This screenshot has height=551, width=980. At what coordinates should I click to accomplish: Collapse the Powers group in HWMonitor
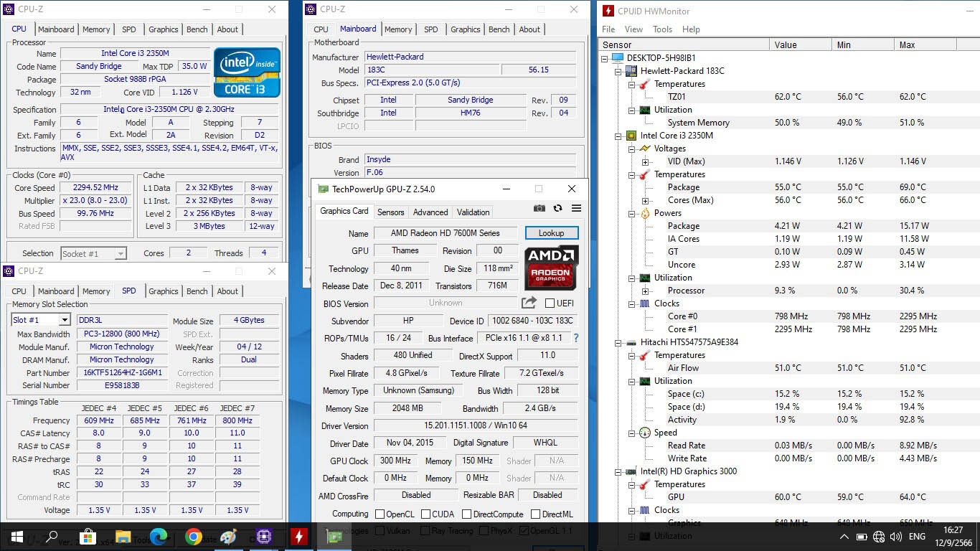pos(632,213)
